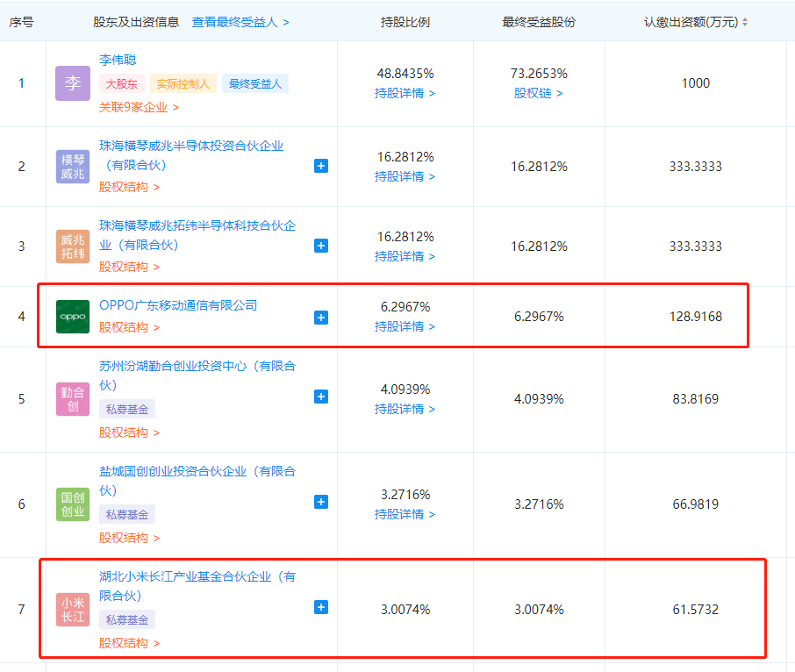The height and width of the screenshot is (672, 795).
Task: Click the 横琴威兆 shareholder logo icon
Action: pos(72,167)
